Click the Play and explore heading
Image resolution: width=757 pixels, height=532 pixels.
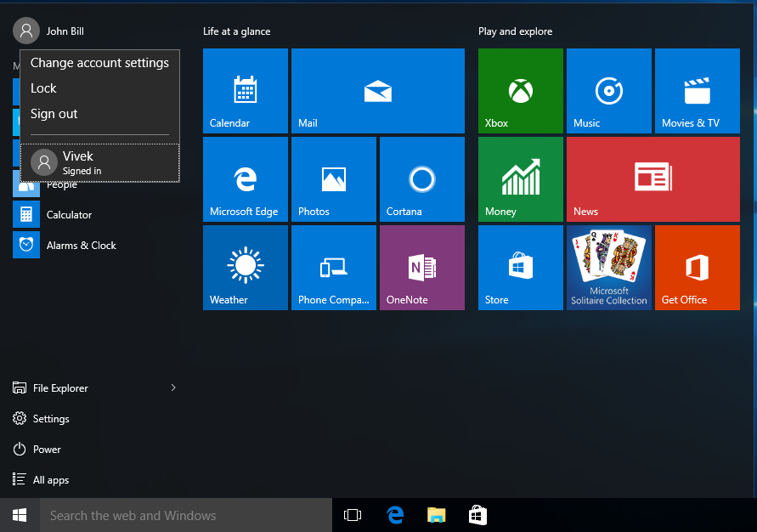[x=515, y=31]
